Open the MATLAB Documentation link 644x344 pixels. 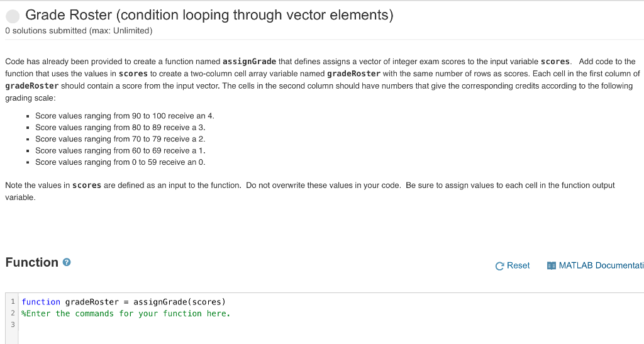(x=600, y=265)
